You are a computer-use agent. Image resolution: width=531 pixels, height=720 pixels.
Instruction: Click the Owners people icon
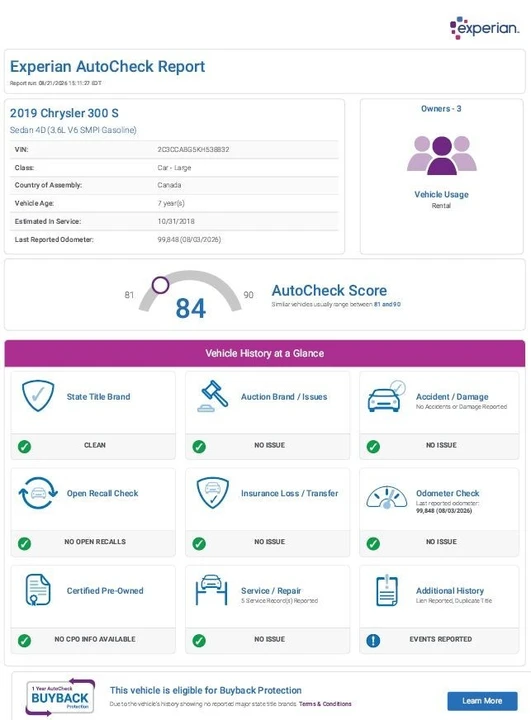tap(441, 155)
